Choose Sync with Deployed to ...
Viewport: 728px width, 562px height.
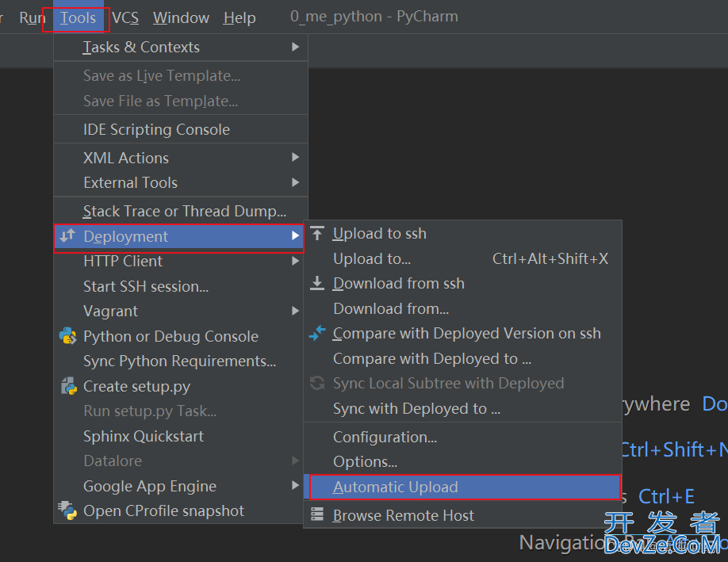462,408
